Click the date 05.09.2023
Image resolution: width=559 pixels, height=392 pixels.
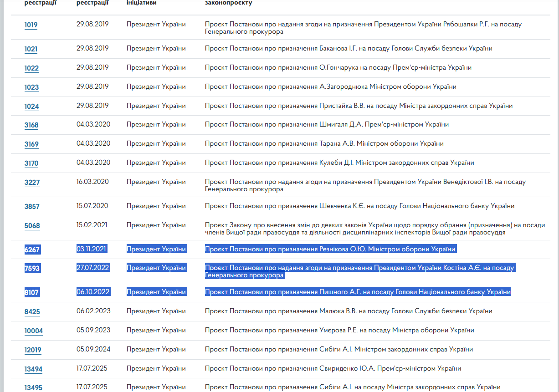tap(93, 330)
